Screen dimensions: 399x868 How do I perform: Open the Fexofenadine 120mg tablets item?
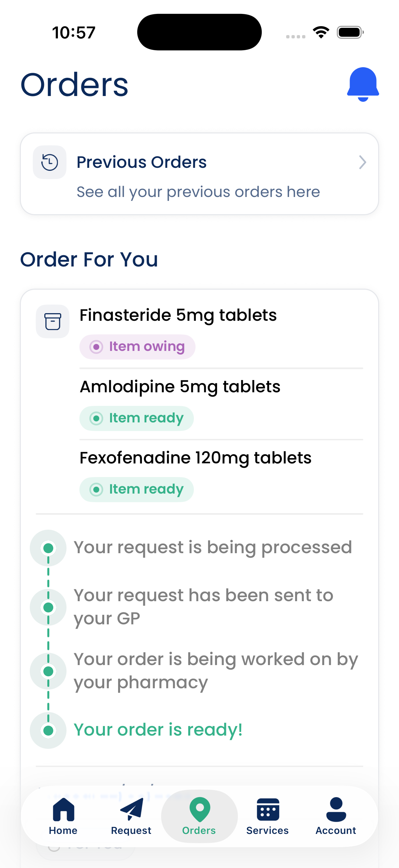[195, 458]
